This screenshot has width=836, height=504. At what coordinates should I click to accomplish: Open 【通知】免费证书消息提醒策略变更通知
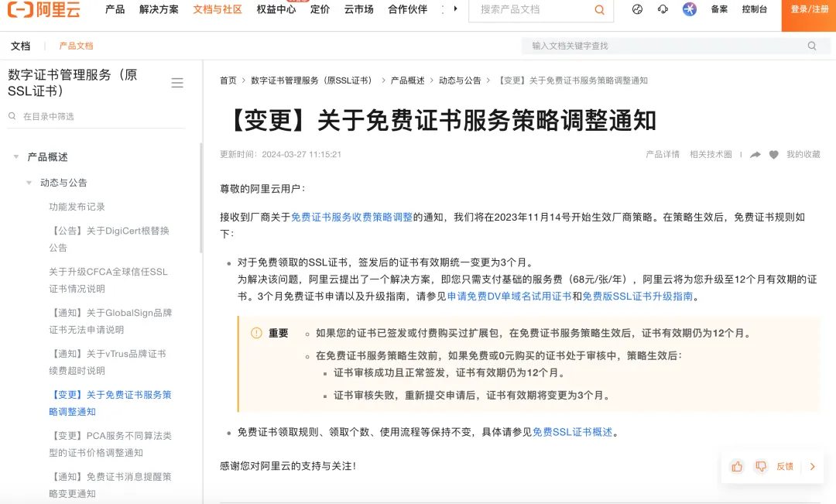click(111, 485)
